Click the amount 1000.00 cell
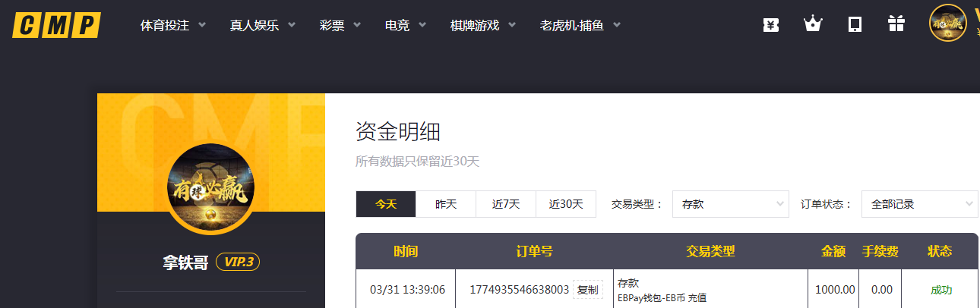The image size is (980, 308). [x=835, y=290]
